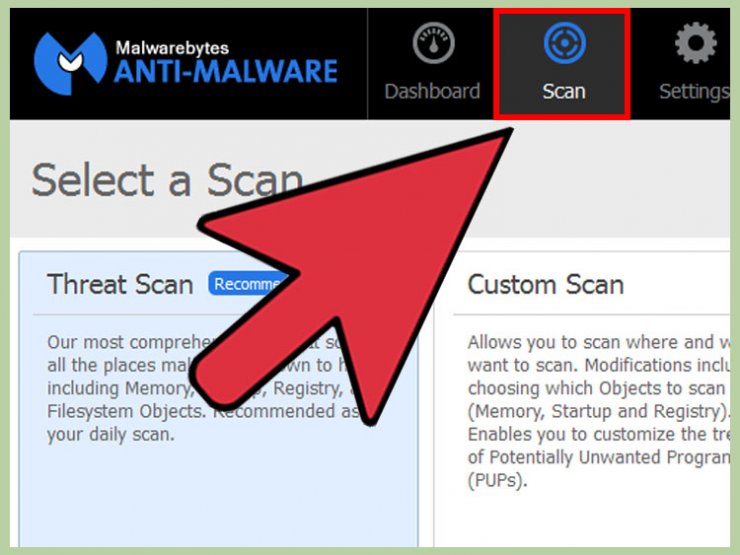The height and width of the screenshot is (555, 740).
Task: Select the Custom Scan option
Action: tap(581, 399)
